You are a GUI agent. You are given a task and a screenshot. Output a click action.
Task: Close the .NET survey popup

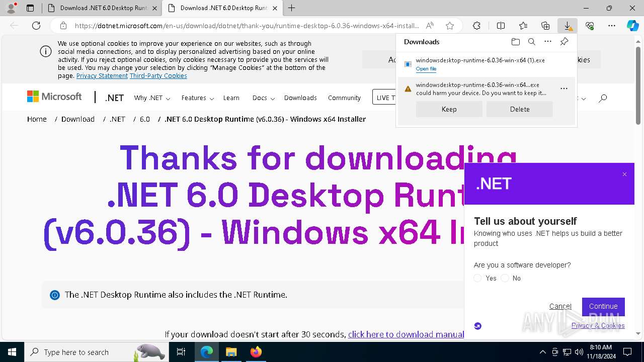[624, 174]
